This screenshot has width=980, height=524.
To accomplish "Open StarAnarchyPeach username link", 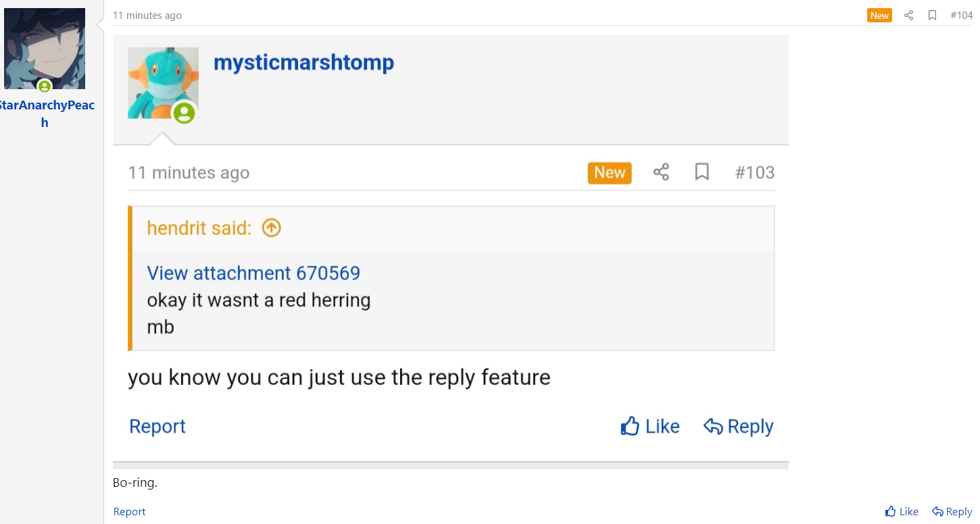I will click(45, 113).
